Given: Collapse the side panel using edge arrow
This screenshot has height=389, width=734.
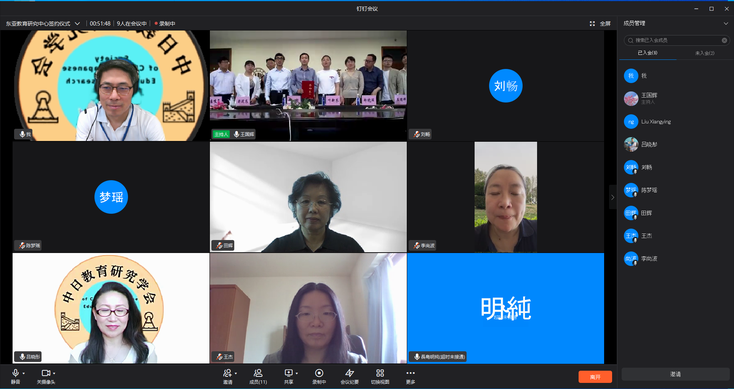Looking at the screenshot, I should coord(613,197).
